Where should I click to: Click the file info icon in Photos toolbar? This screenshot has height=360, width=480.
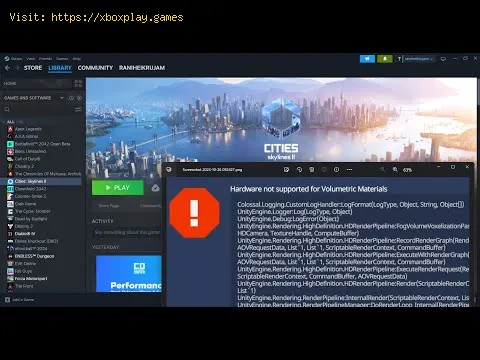pyautogui.click(x=337, y=170)
